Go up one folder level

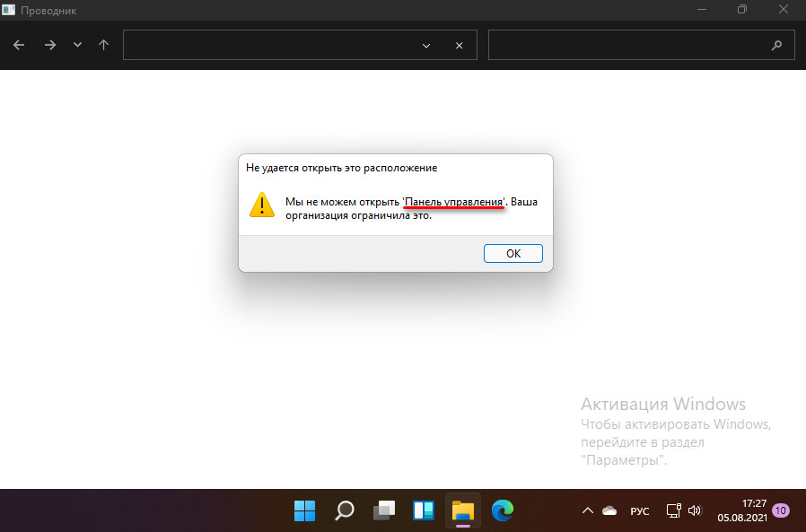click(103, 45)
